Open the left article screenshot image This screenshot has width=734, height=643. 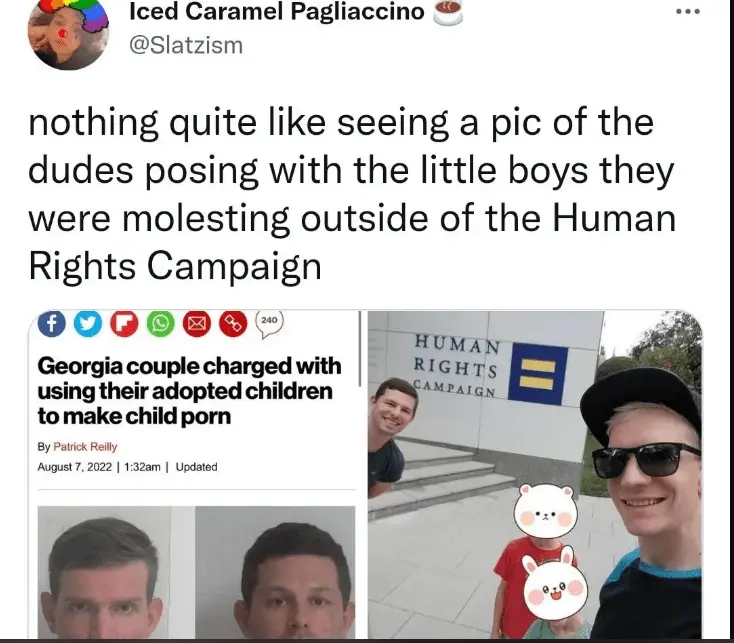point(196,475)
